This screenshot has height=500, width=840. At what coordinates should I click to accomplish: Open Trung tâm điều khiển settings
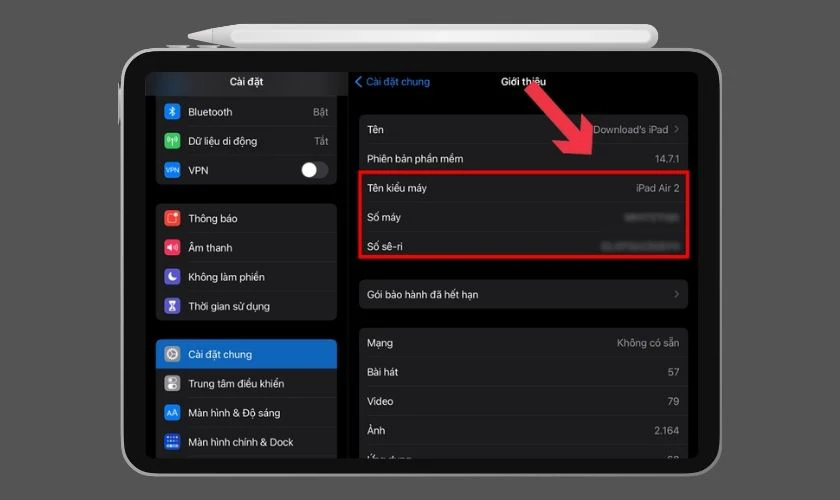[x=246, y=383]
